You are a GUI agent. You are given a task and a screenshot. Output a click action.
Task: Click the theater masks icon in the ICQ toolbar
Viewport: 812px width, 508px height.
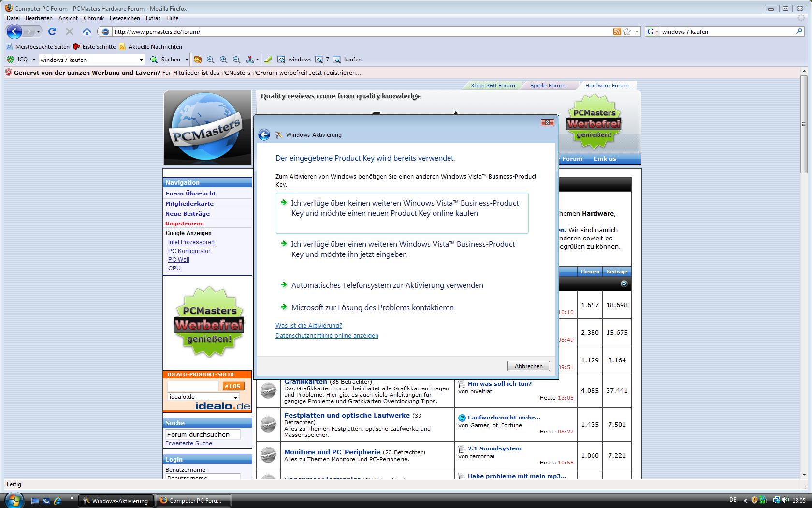pos(197,60)
